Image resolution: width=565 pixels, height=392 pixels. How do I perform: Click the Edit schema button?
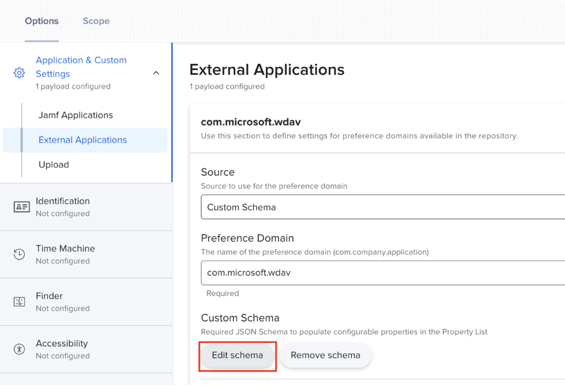[x=237, y=356]
